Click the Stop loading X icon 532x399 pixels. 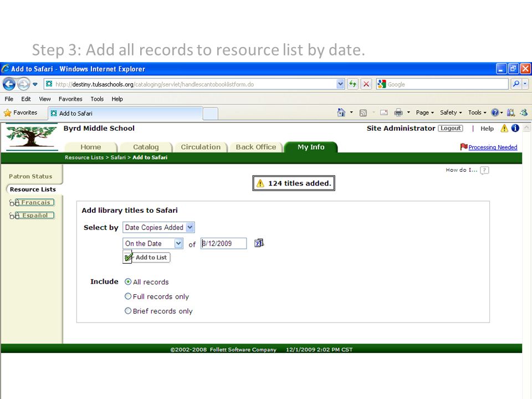click(366, 84)
